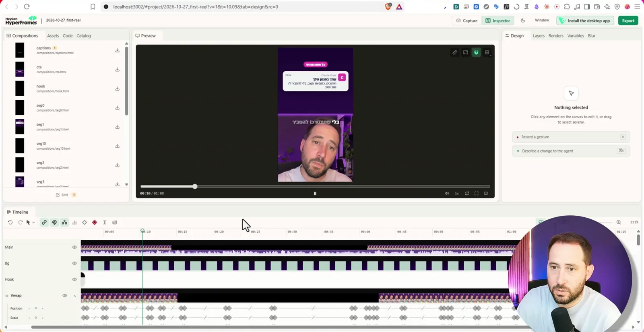Switch to the Assets tab
Image resolution: width=644 pixels, height=332 pixels.
click(53, 36)
